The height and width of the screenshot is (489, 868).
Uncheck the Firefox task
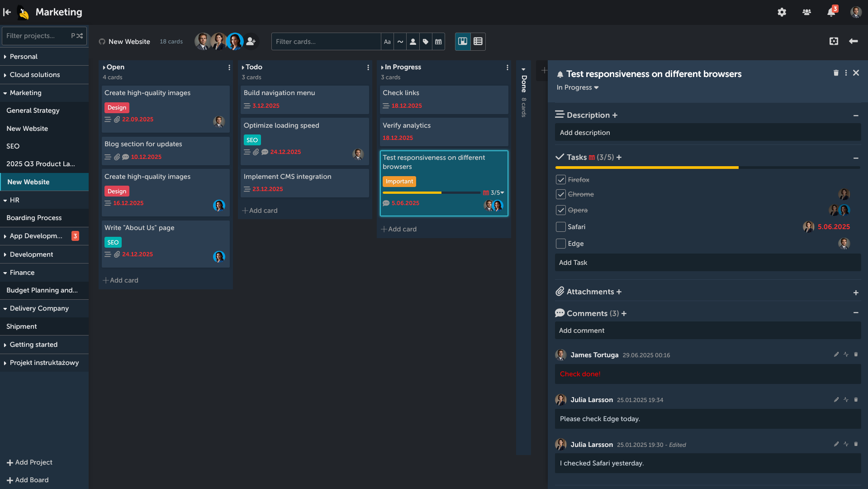click(x=560, y=179)
